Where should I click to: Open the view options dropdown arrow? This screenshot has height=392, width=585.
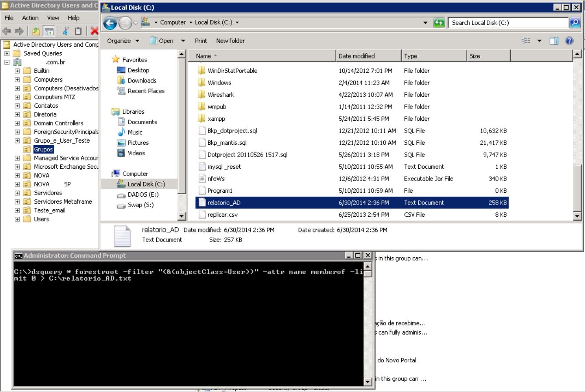click(x=539, y=41)
